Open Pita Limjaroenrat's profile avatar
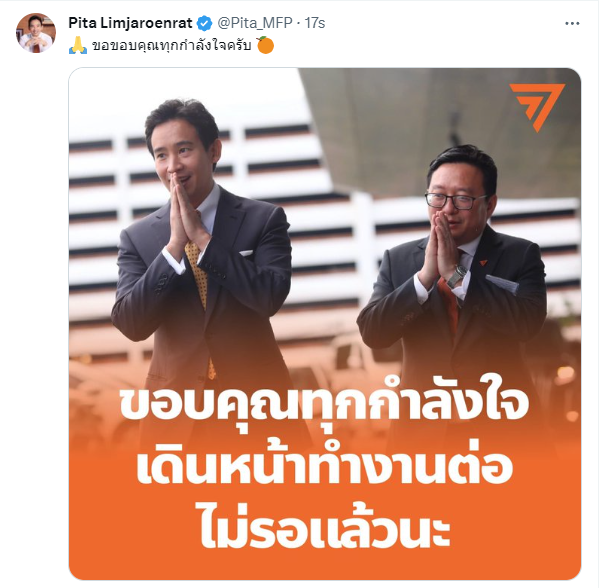 [x=36, y=33]
